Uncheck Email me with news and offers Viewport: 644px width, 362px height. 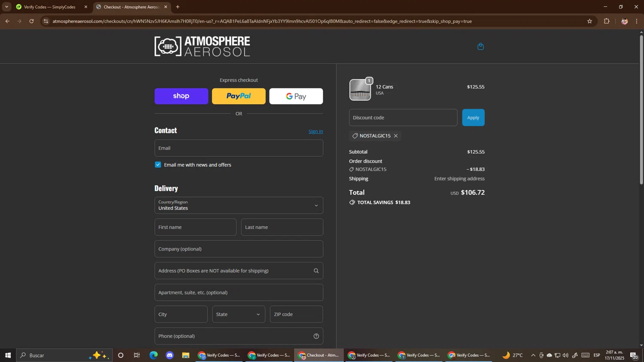(x=158, y=165)
